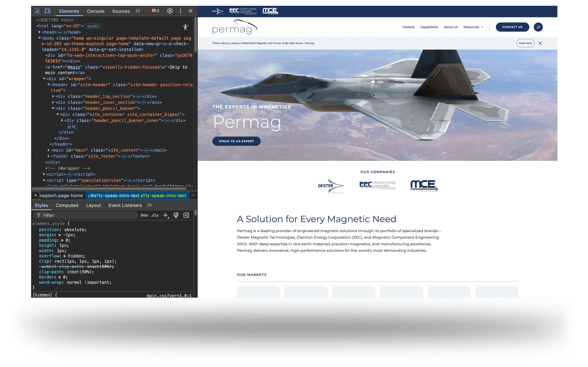Add a new style rule plus icon
588x367 pixels.
[166, 215]
